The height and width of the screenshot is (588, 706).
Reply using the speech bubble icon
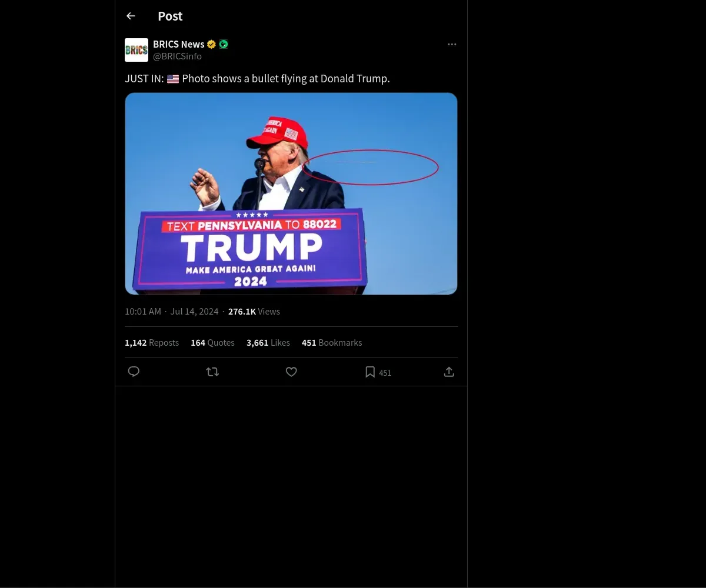[x=134, y=372]
